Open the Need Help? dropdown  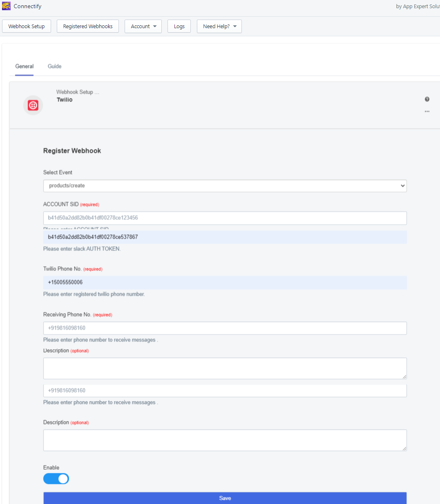coord(219,27)
